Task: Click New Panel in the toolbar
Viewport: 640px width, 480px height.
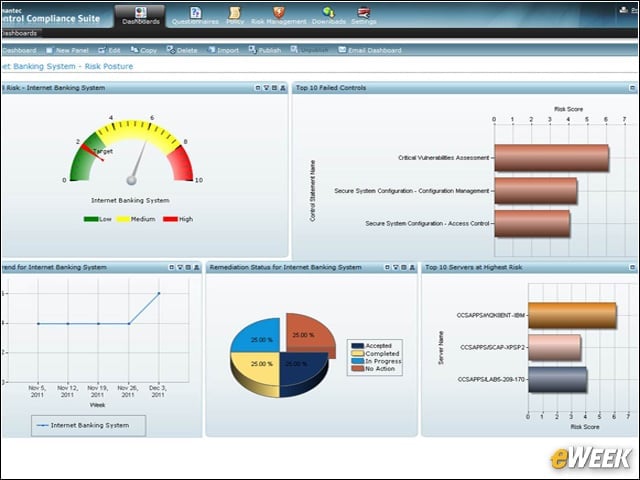Action: pos(67,50)
